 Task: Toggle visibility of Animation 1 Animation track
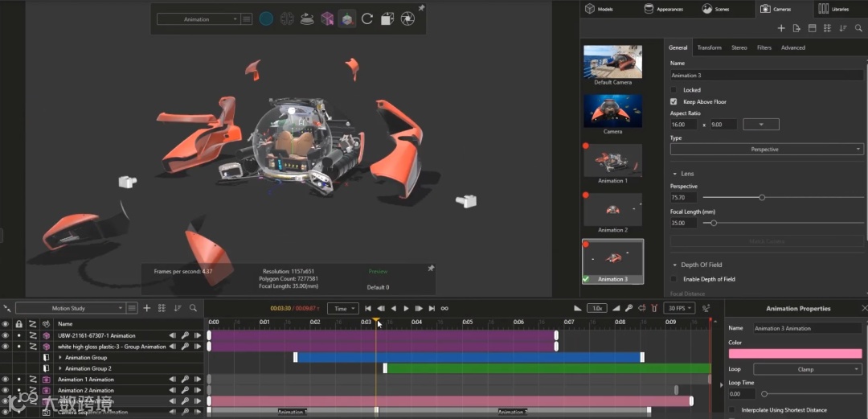6,380
